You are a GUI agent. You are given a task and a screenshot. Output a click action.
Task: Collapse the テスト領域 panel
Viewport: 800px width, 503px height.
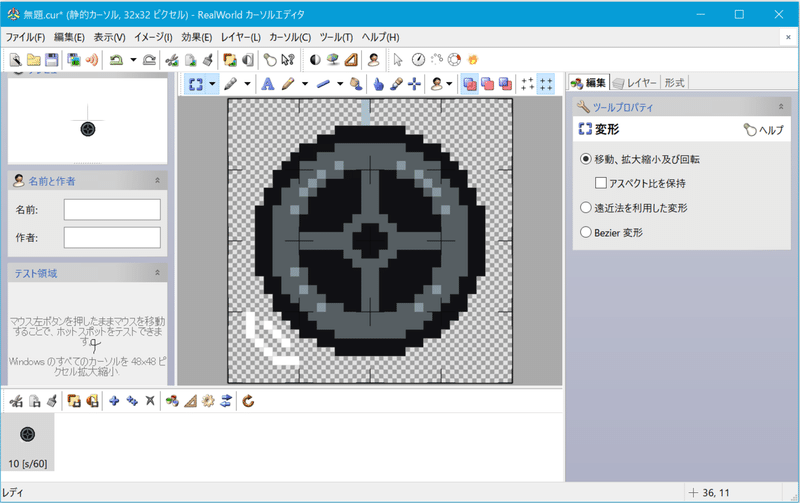(157, 273)
